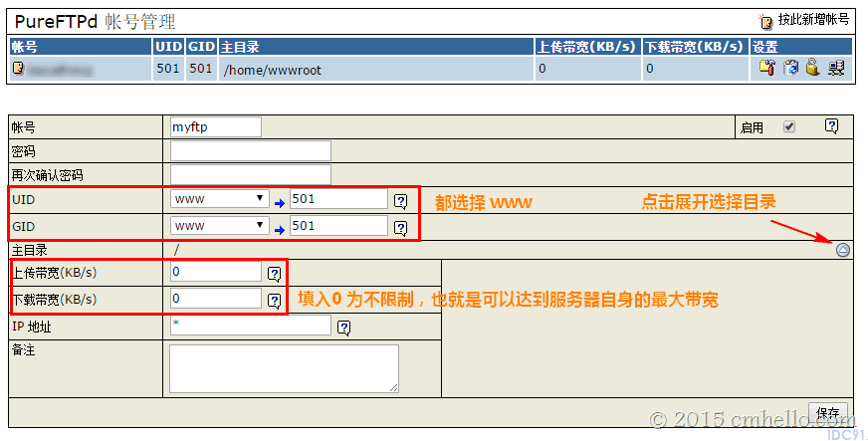Screen dimensions: 868x441
Task: Click the PureFTPd 帐号管理 title
Action: click(x=96, y=22)
